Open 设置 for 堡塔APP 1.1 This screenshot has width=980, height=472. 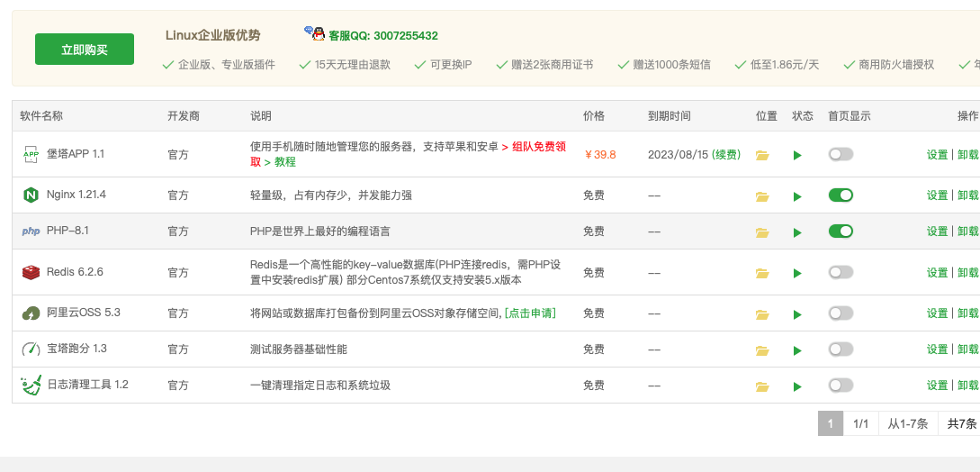click(x=937, y=155)
